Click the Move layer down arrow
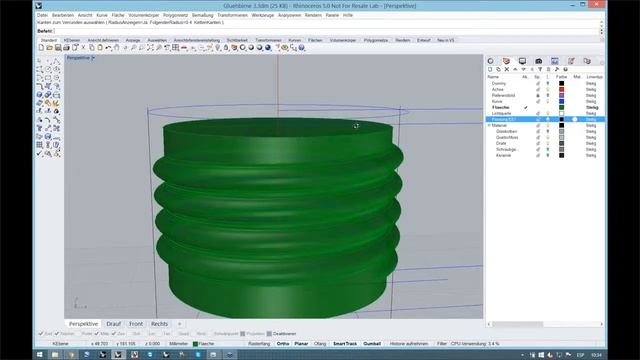Image resolution: width=640 pixels, height=360 pixels. coord(524,69)
